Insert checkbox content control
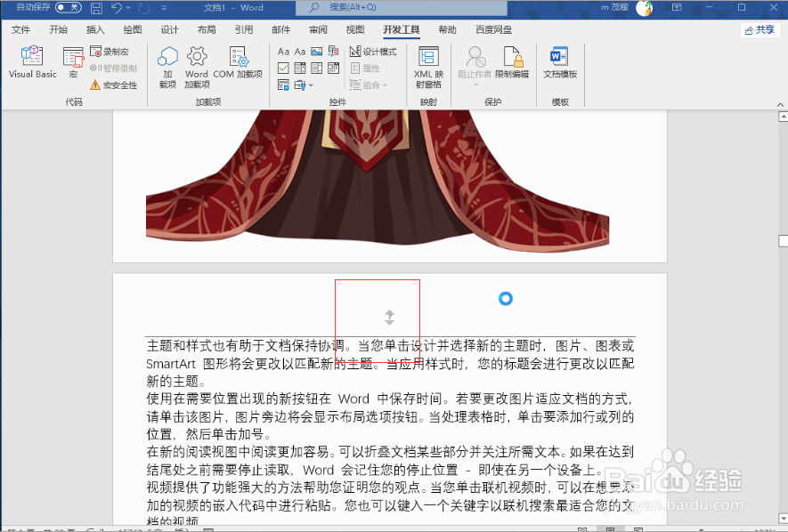 (x=283, y=68)
